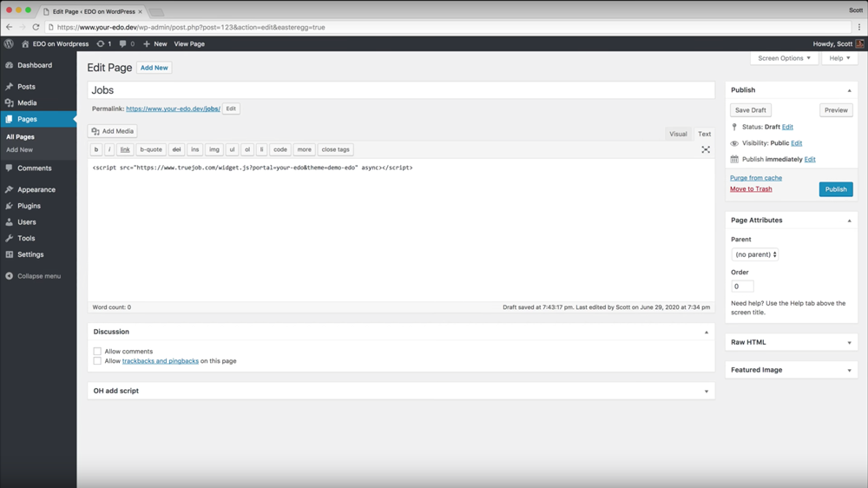868x488 pixels.
Task: Collapse the Discussion panel
Action: coord(707,332)
